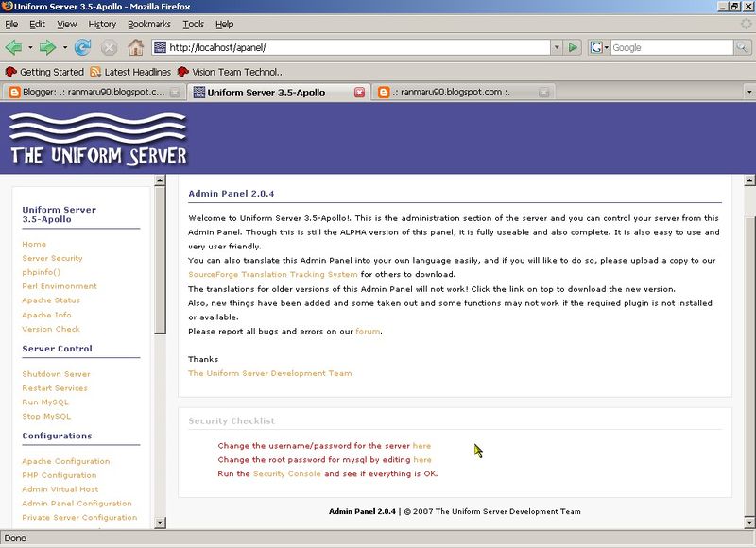Click Shutdown Server link
The image size is (756, 548).
tap(57, 374)
